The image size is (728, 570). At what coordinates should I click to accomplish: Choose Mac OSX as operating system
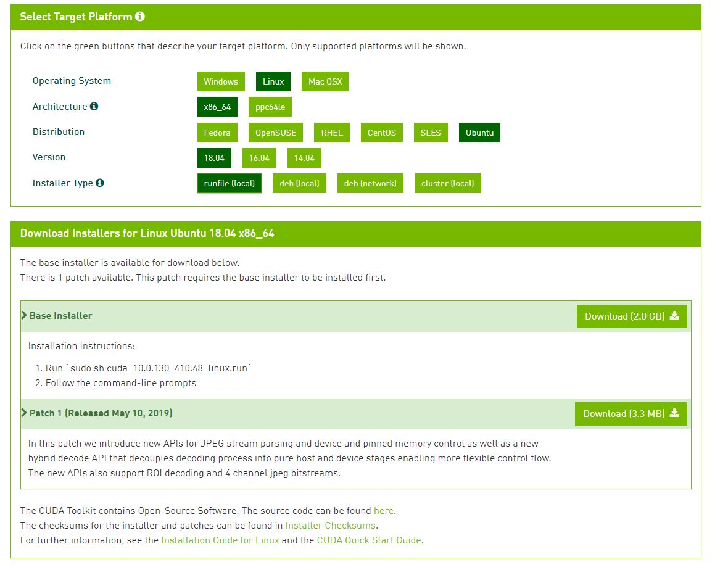(x=325, y=81)
